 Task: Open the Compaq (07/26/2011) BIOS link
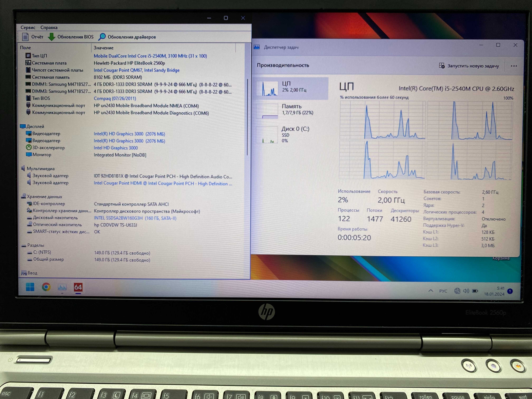(115, 98)
